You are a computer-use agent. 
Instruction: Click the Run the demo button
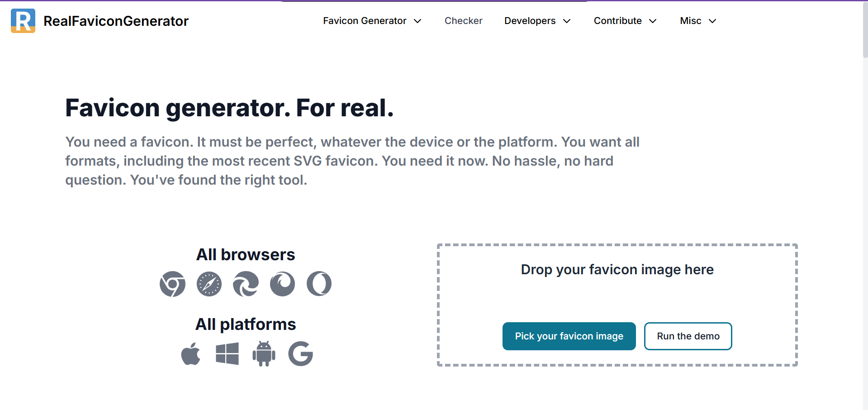click(x=688, y=336)
